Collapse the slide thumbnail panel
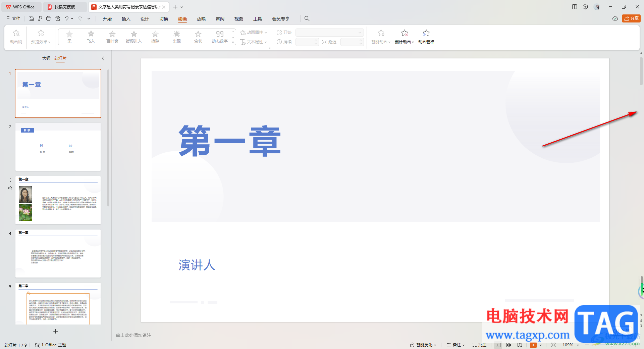644x349 pixels. [103, 58]
